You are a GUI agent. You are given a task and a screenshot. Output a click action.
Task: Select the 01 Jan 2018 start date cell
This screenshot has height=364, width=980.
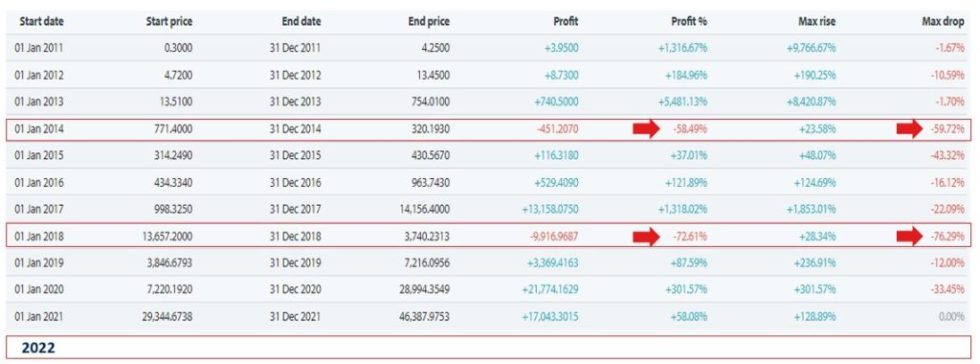click(x=38, y=237)
